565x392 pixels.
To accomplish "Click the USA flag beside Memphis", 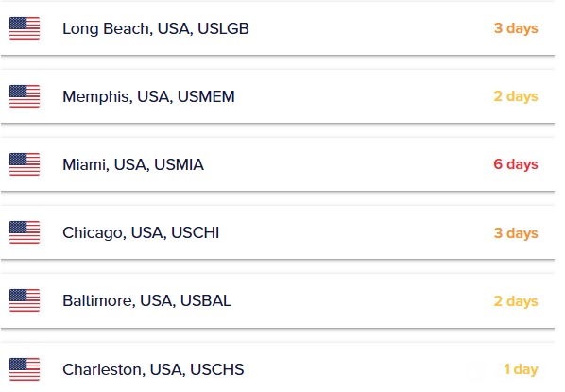I will click(25, 96).
